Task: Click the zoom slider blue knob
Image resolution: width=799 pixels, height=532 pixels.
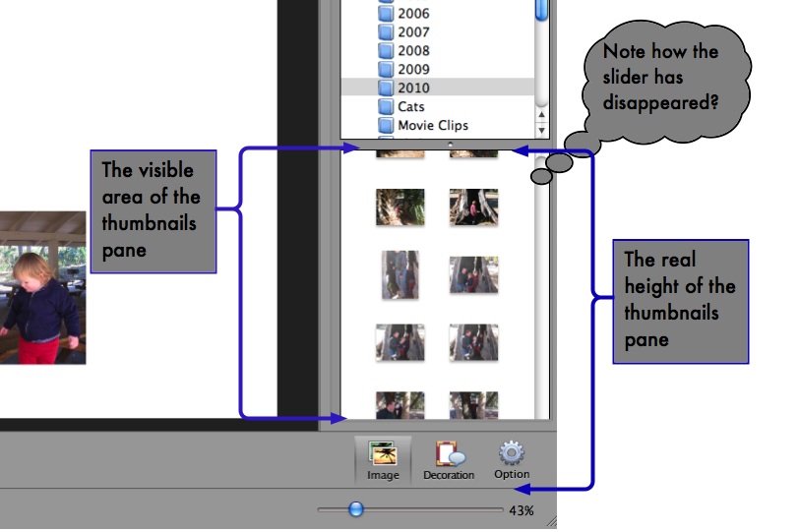Action: click(x=355, y=508)
